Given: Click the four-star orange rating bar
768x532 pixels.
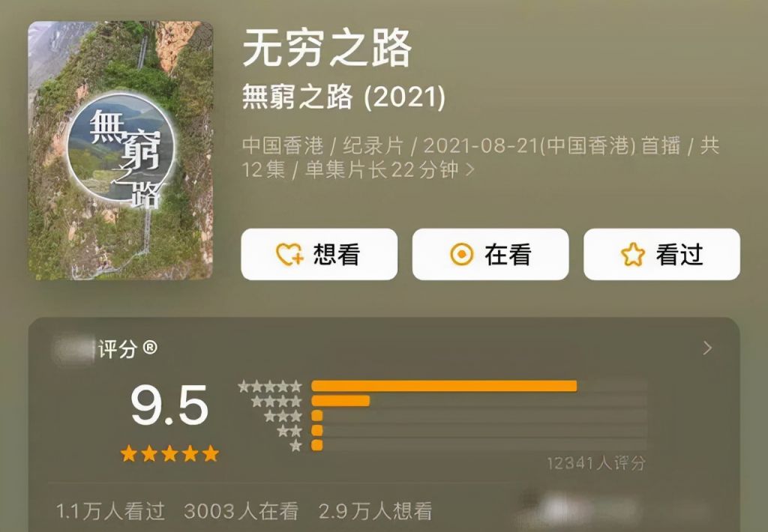Looking at the screenshot, I should point(340,401).
